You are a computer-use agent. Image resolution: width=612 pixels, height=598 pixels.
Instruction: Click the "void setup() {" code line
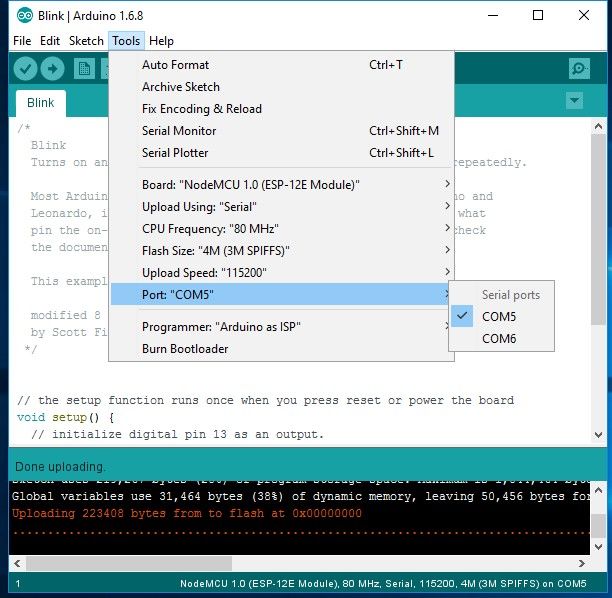(x=66, y=417)
